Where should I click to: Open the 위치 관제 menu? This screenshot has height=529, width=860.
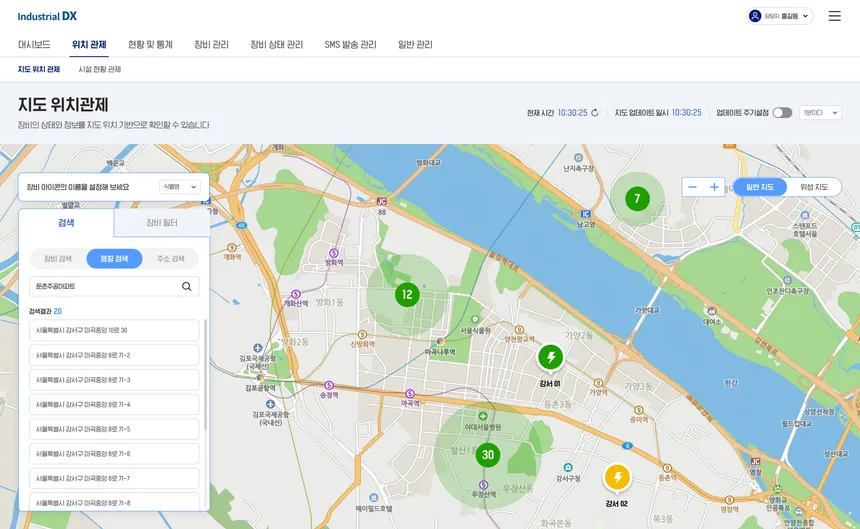[x=89, y=44]
